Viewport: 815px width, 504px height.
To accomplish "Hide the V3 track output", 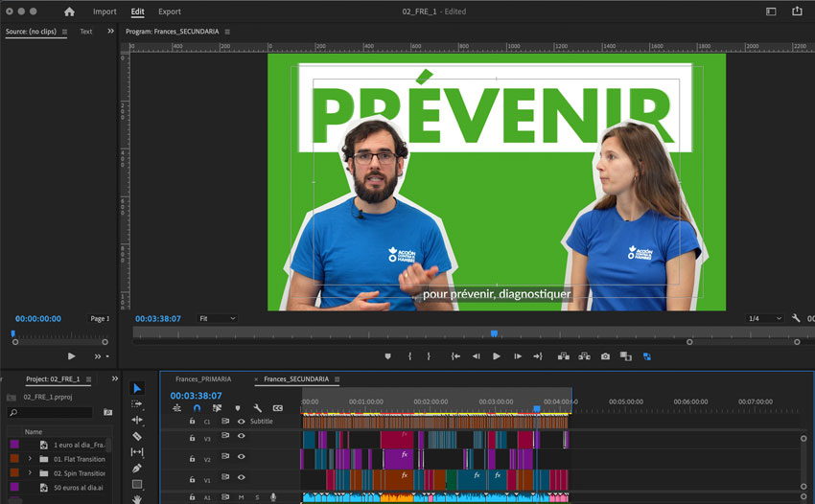I will point(241,437).
